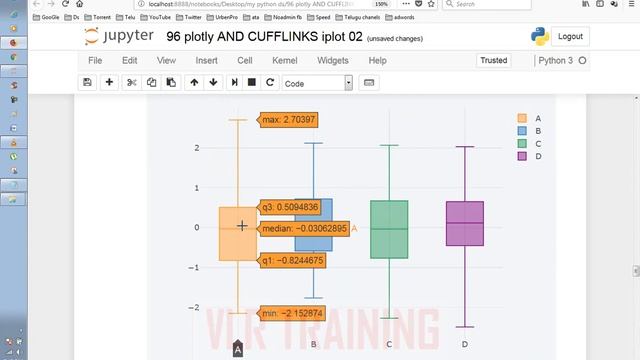640x360 pixels.
Task: Rename the notebook title 96 plotly AND CUFFLINKS
Action: 264,36
